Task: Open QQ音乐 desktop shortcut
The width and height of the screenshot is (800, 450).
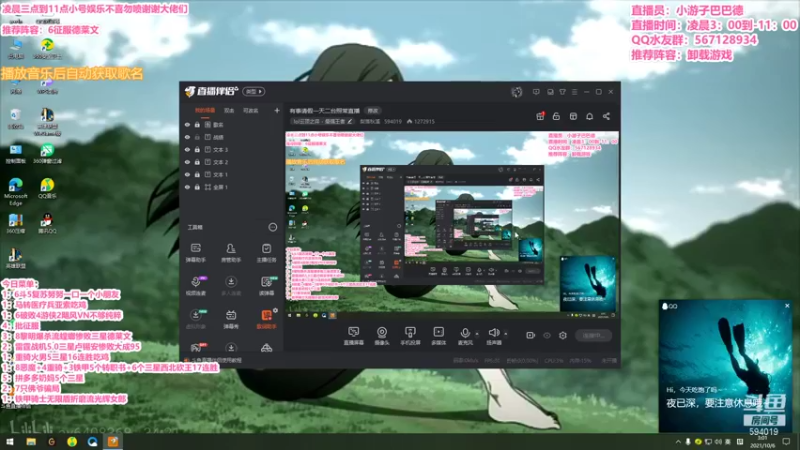Action: [47, 189]
